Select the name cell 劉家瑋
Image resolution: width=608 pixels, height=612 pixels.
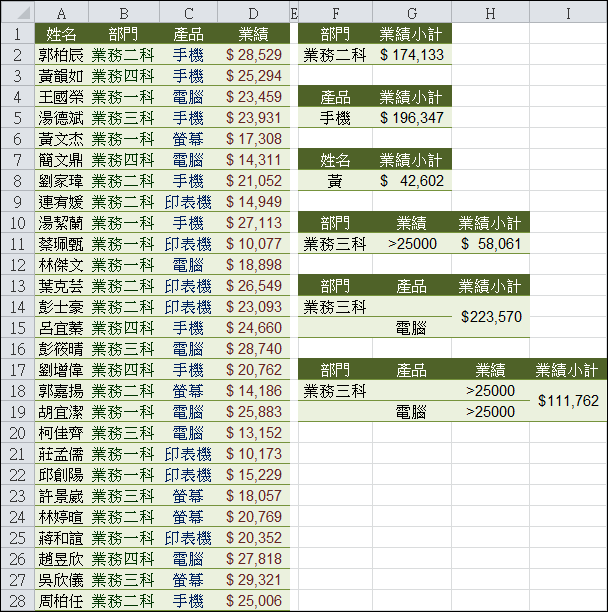[x=61, y=181]
